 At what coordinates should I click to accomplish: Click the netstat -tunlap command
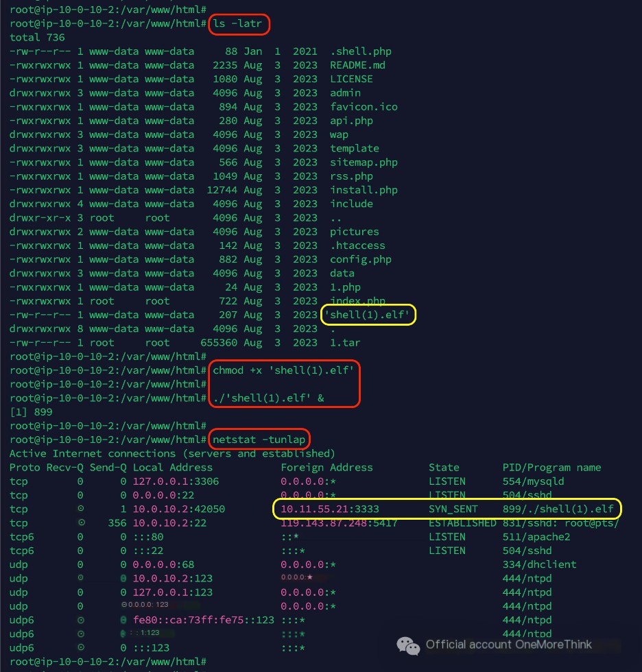(x=259, y=440)
